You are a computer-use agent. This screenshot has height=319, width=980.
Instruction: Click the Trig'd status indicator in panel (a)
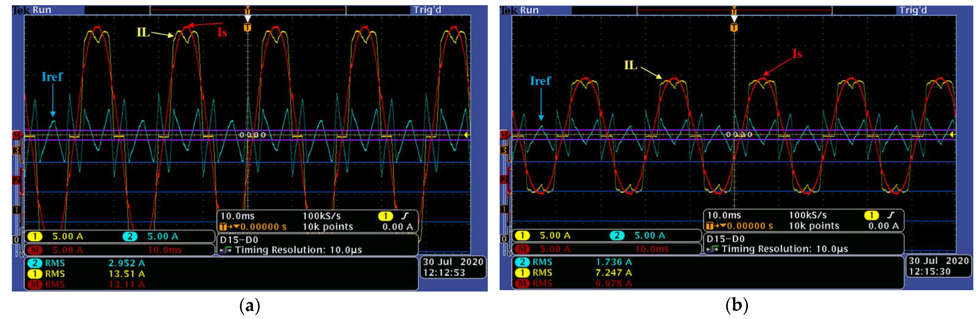427,10
